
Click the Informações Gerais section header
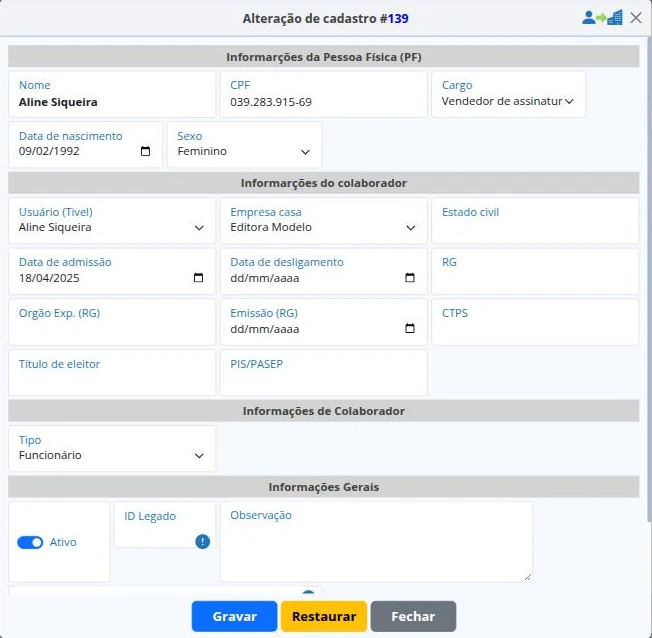324,487
